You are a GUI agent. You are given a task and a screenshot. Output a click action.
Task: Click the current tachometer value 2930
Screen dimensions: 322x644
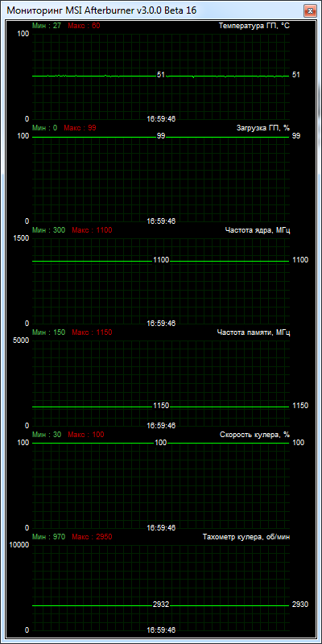[x=299, y=605]
